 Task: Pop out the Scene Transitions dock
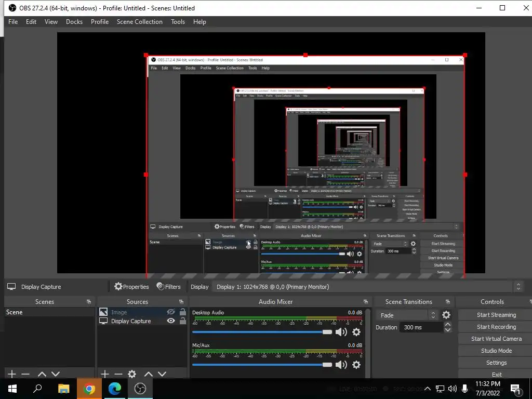(x=448, y=302)
